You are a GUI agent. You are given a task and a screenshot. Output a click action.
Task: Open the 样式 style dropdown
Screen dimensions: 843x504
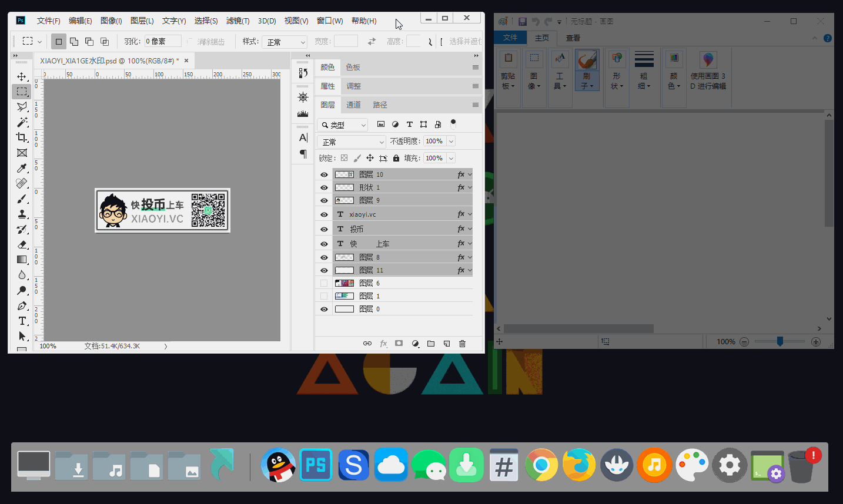285,42
